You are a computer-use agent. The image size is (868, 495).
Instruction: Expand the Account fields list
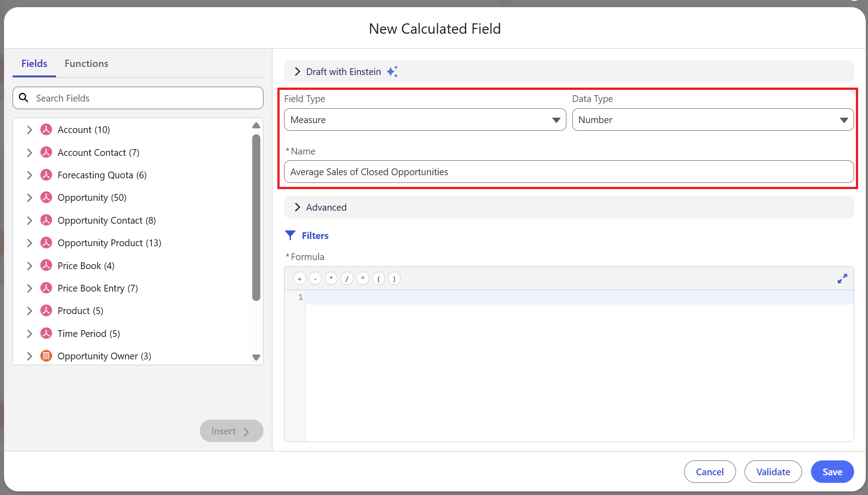(30, 129)
